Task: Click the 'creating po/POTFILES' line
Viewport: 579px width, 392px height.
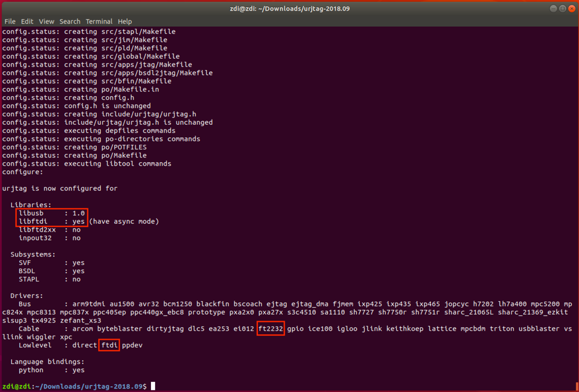Action: coord(105,147)
